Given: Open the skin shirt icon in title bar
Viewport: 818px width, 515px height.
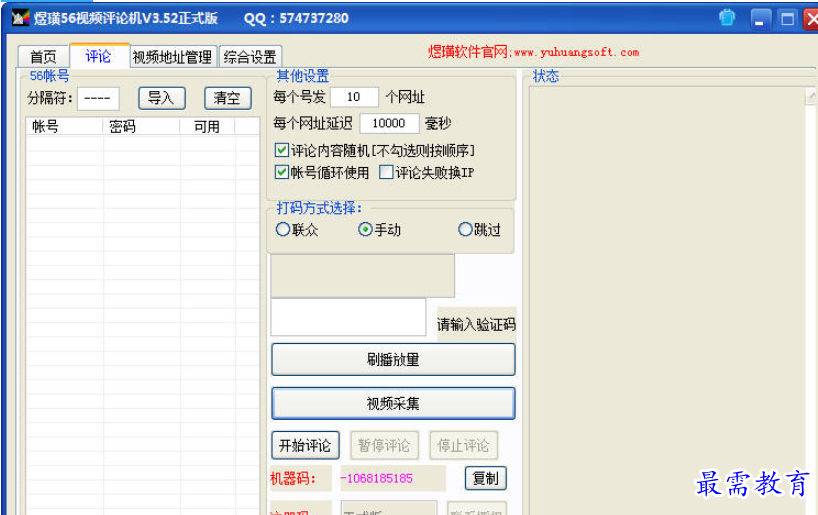Looking at the screenshot, I should coord(727,18).
